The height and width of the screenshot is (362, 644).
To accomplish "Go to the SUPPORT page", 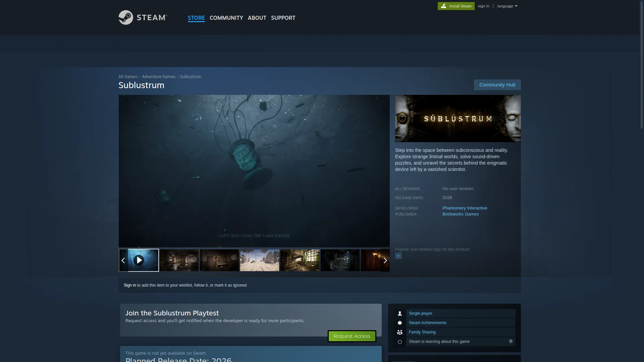I will point(283,18).
